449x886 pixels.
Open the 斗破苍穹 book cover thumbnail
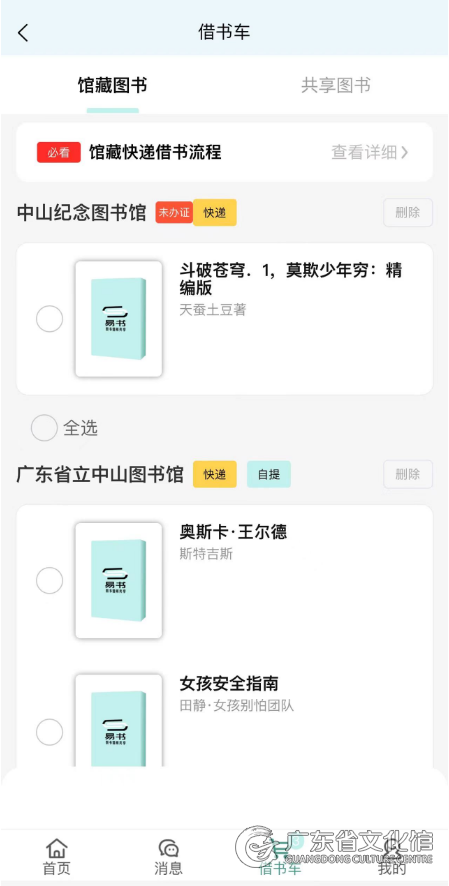119,319
